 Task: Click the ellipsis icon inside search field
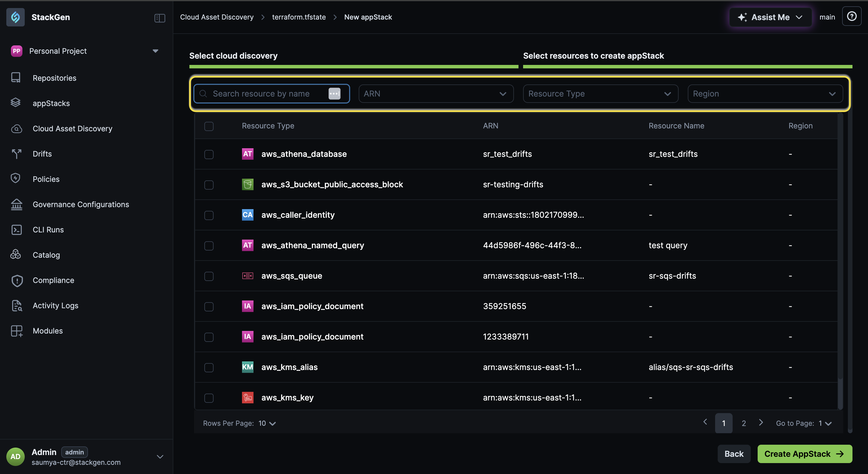[334, 94]
